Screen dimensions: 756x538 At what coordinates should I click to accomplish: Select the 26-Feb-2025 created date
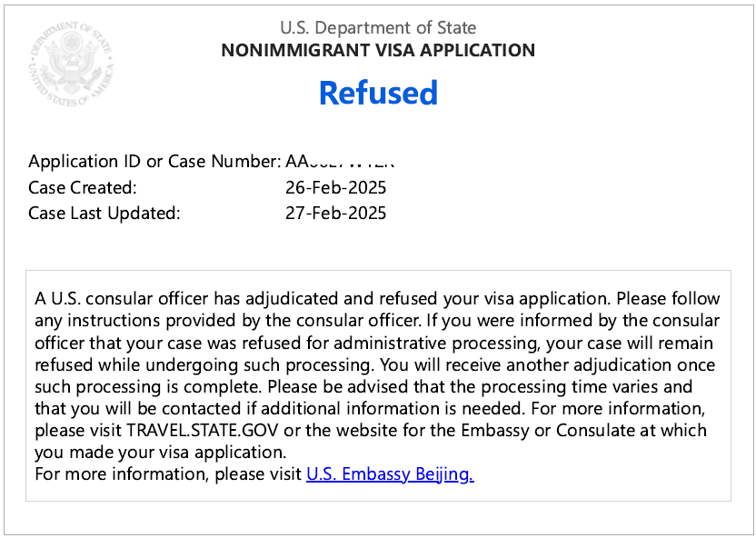[x=335, y=187]
